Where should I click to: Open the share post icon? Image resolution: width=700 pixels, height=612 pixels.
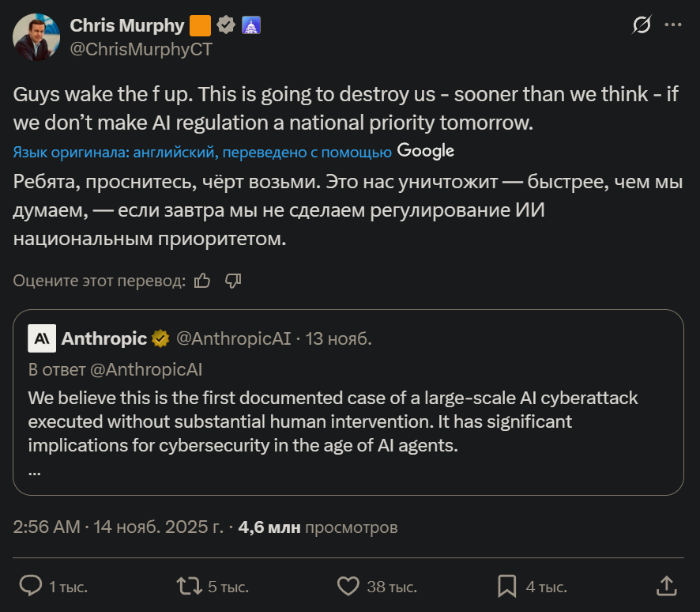(666, 586)
